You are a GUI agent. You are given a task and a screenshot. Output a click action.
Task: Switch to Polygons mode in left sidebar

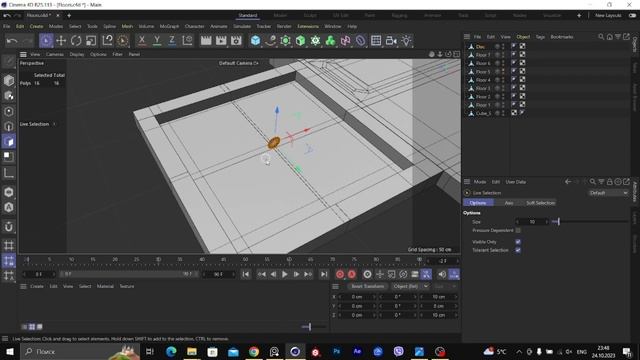tap(9, 142)
